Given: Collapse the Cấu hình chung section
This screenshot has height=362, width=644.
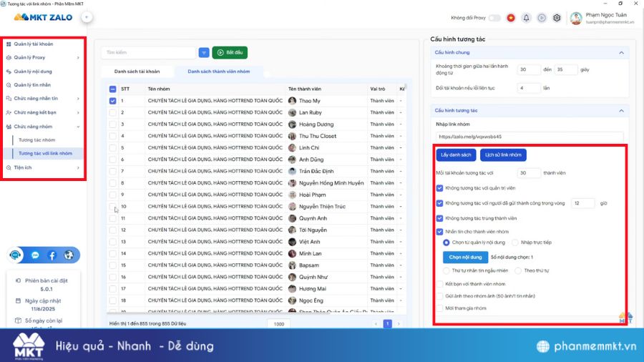Looking at the screenshot, I should pos(621,52).
